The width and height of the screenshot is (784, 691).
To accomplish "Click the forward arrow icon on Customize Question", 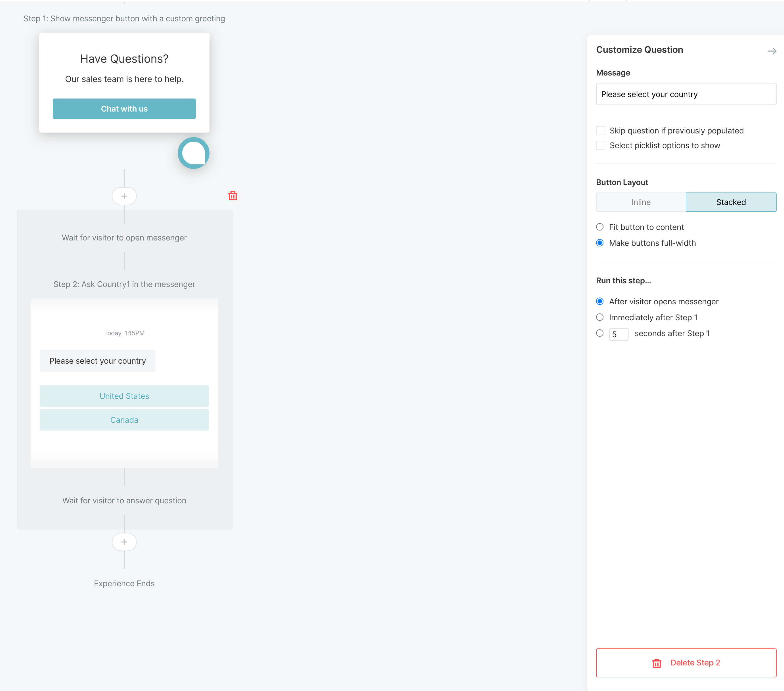I will pyautogui.click(x=771, y=51).
